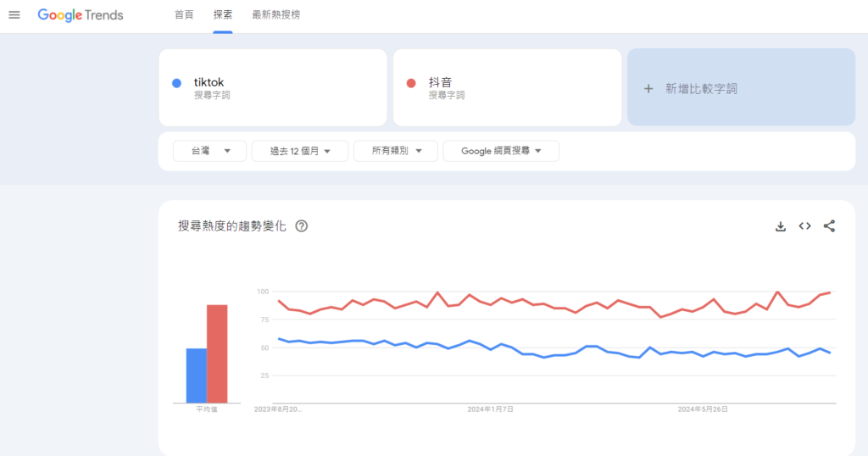Click the 25 value on the y-axis
Image resolution: width=868 pixels, height=456 pixels.
264,375
